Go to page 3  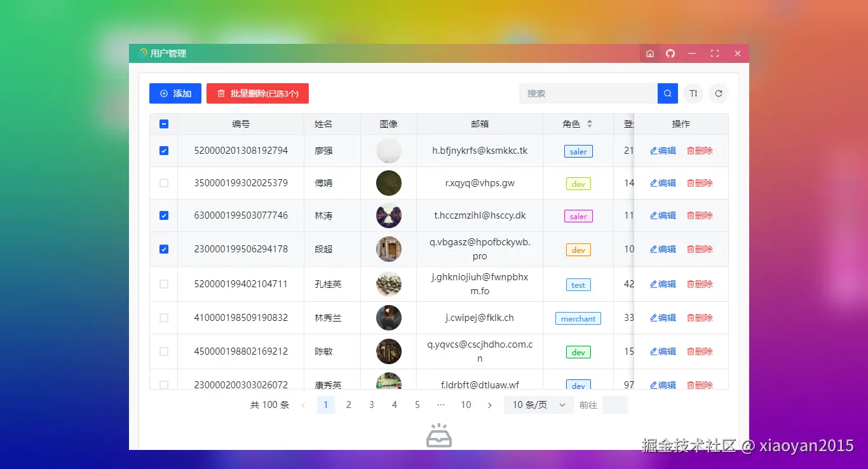tap(372, 405)
